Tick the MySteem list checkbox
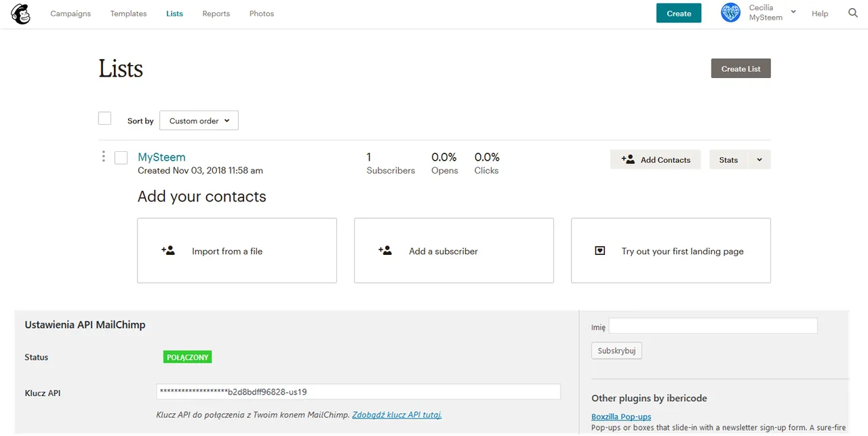Screen dimensions: 868x436 (121, 157)
